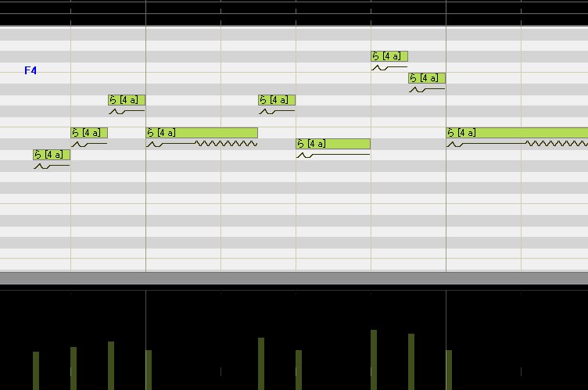The width and height of the screenshot is (588, 390).
Task: Click velocity bar of the second D4 note
Action: [261, 363]
